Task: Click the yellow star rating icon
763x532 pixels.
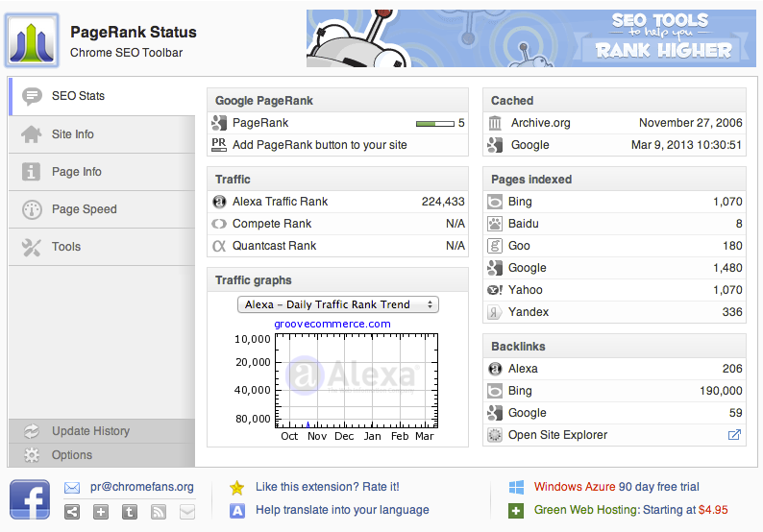Action: [237, 488]
